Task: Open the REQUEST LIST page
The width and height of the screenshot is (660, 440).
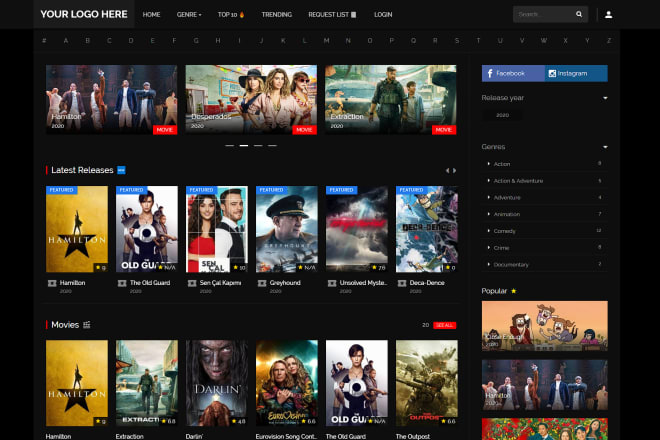Action: pos(332,14)
